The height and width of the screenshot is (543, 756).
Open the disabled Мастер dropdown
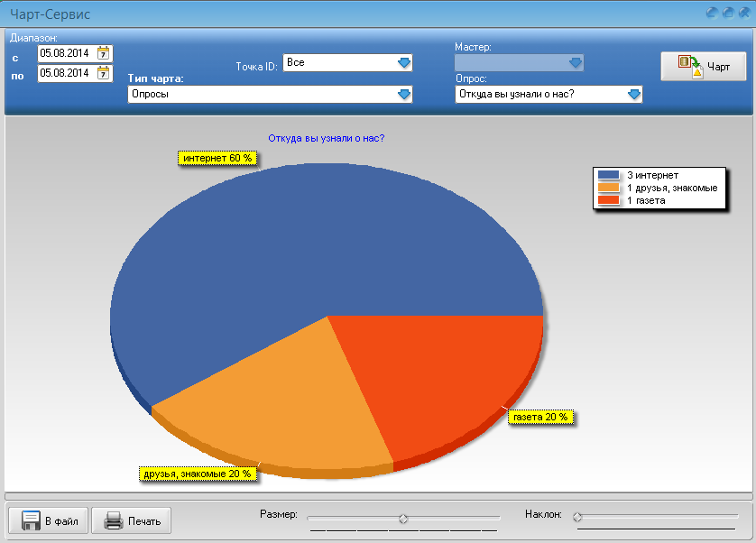(x=576, y=62)
